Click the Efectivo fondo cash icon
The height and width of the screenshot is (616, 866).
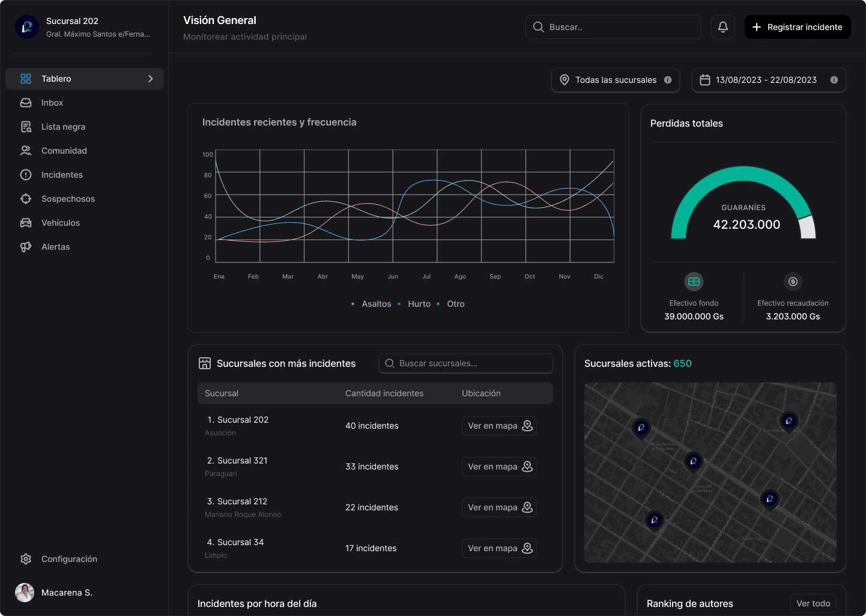point(694,282)
